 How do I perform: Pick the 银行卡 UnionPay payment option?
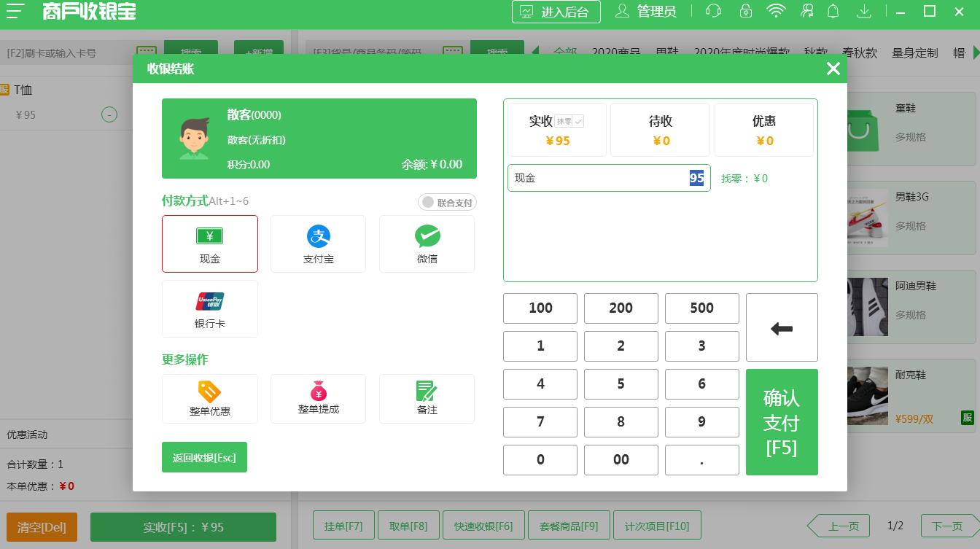(210, 308)
